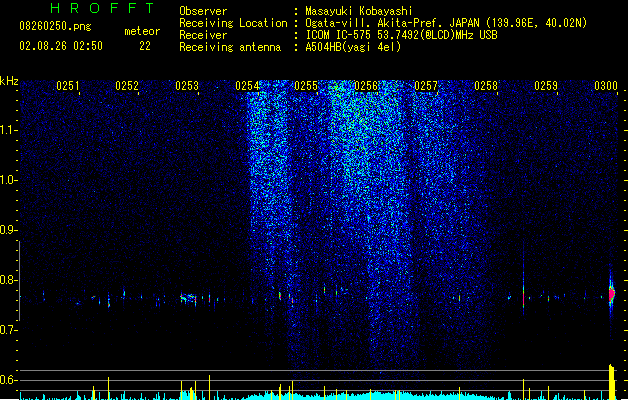The image size is (629, 400).
Task: Click the 0258 time marker
Action: (486, 86)
